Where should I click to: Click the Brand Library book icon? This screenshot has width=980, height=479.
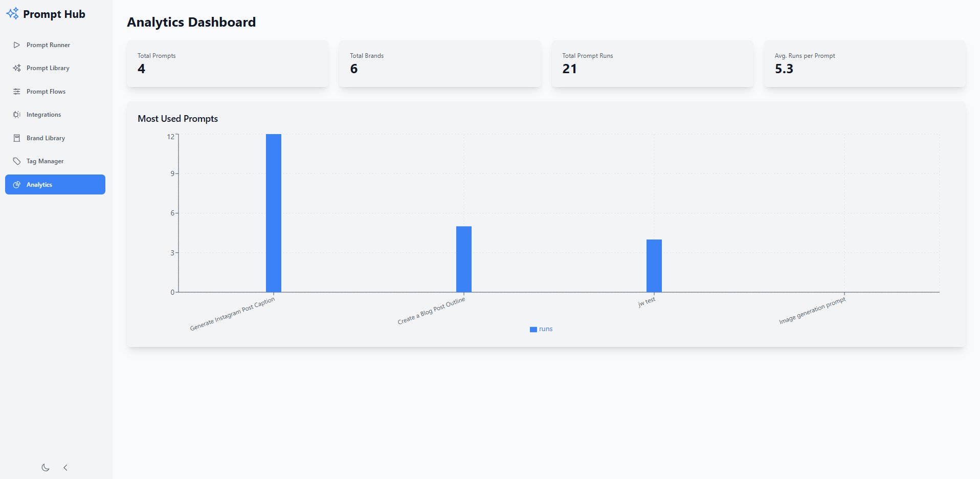point(17,138)
